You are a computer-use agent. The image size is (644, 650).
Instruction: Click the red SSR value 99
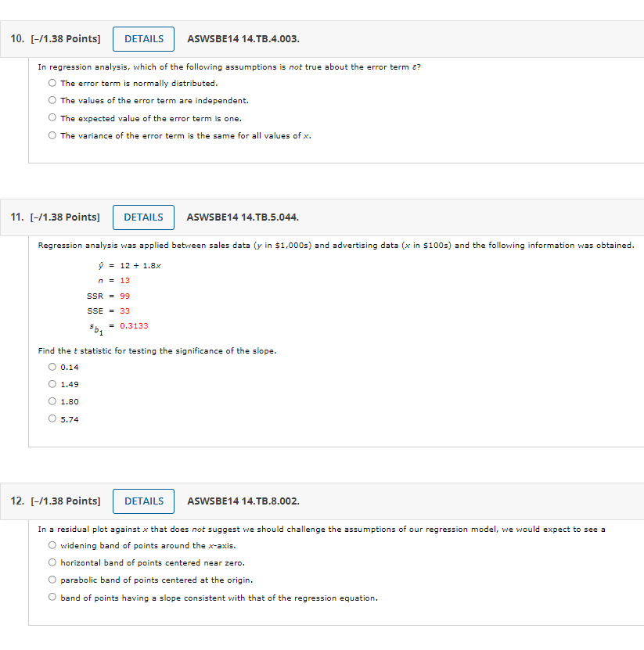point(125,296)
